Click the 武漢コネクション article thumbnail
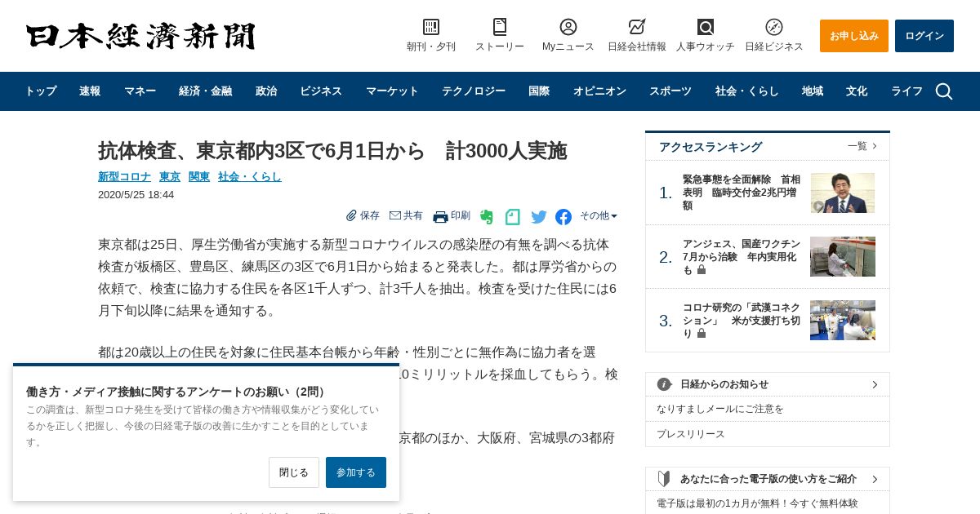This screenshot has height=514, width=980. tap(843, 321)
